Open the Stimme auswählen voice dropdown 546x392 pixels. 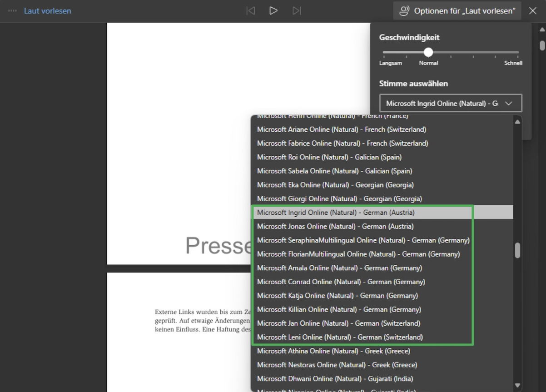pos(451,103)
